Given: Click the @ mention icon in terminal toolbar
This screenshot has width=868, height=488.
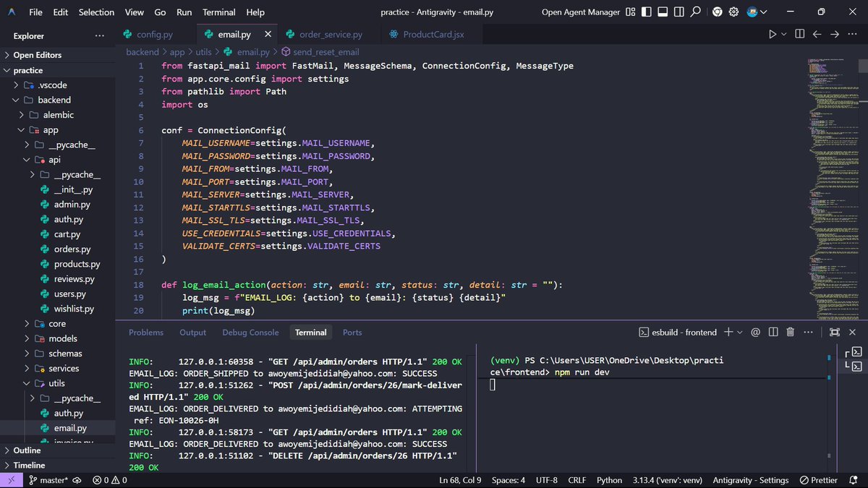Looking at the screenshot, I should pos(755,332).
